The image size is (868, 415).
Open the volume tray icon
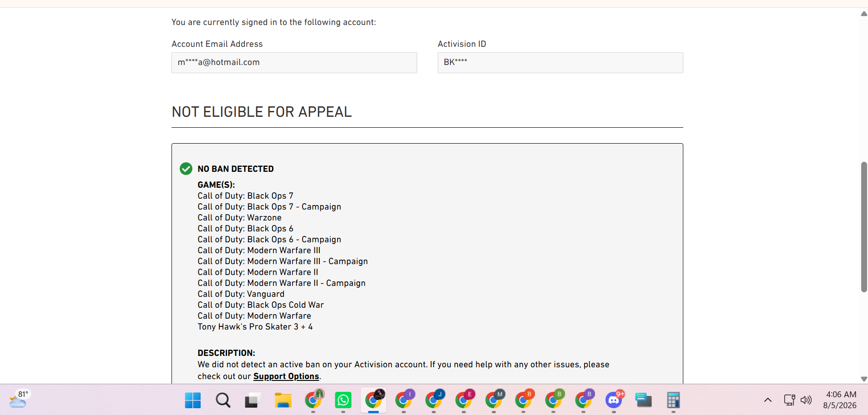(x=806, y=400)
